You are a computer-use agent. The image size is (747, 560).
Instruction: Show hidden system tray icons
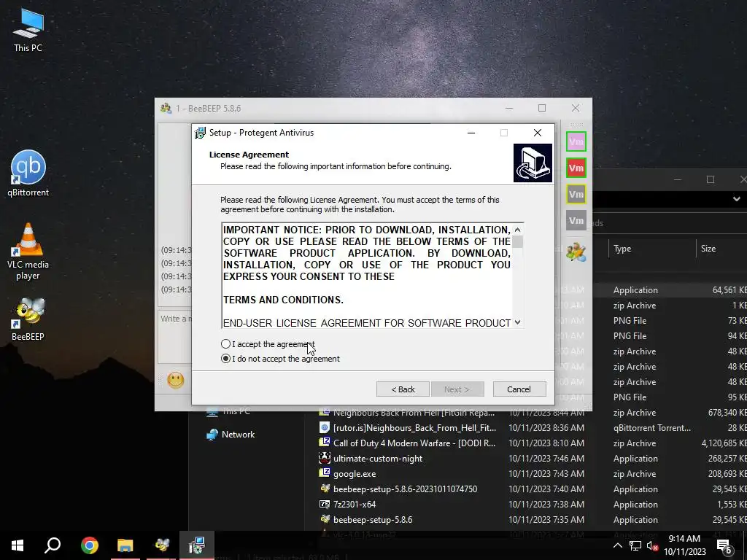(617, 545)
